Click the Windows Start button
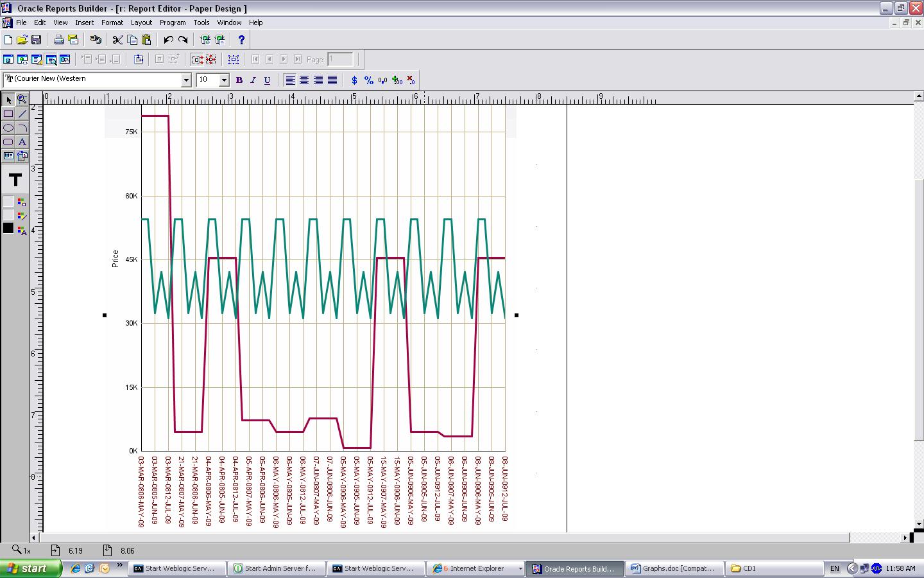Screen dimensions: 924x578 (x=31, y=568)
